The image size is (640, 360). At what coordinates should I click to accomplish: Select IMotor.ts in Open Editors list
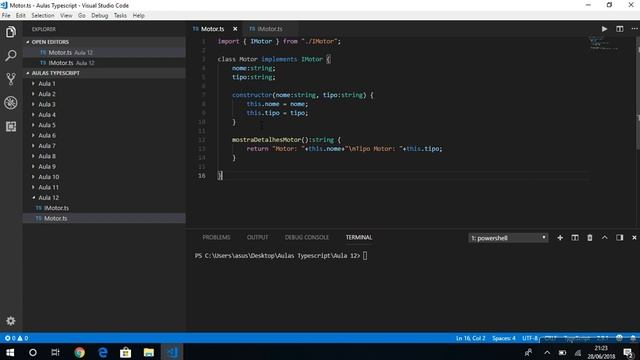tap(104, 63)
